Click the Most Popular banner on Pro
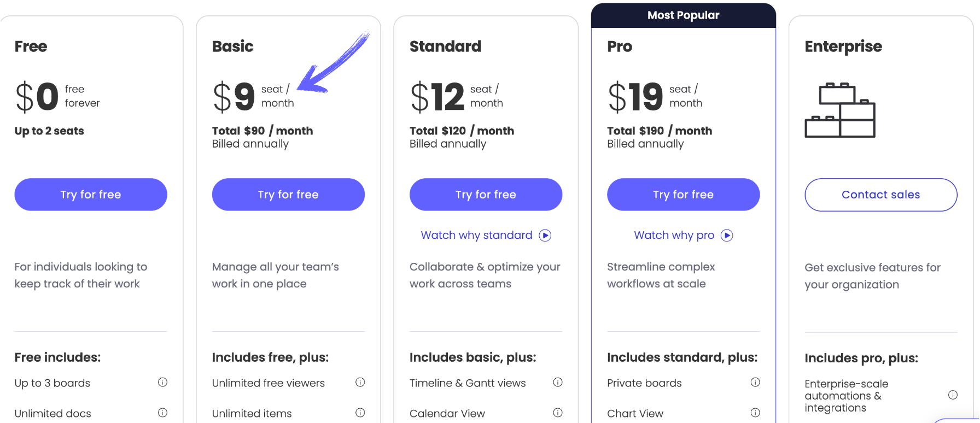Image resolution: width=980 pixels, height=423 pixels. coord(683,15)
